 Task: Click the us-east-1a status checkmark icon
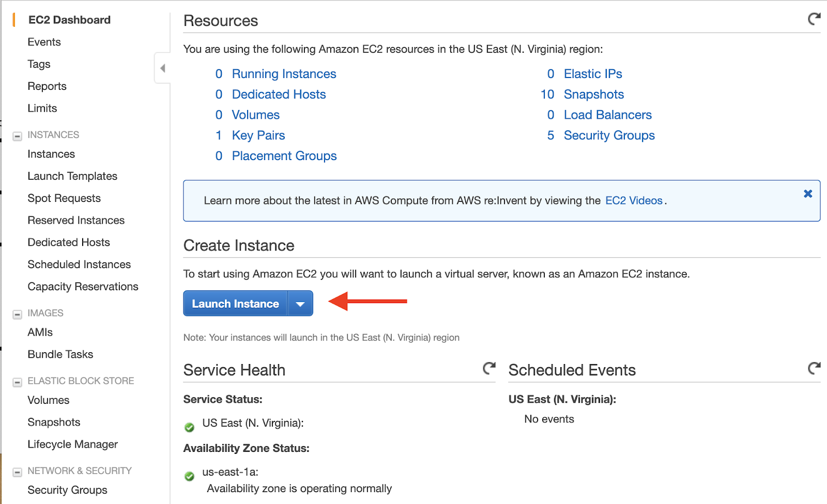pos(190,476)
